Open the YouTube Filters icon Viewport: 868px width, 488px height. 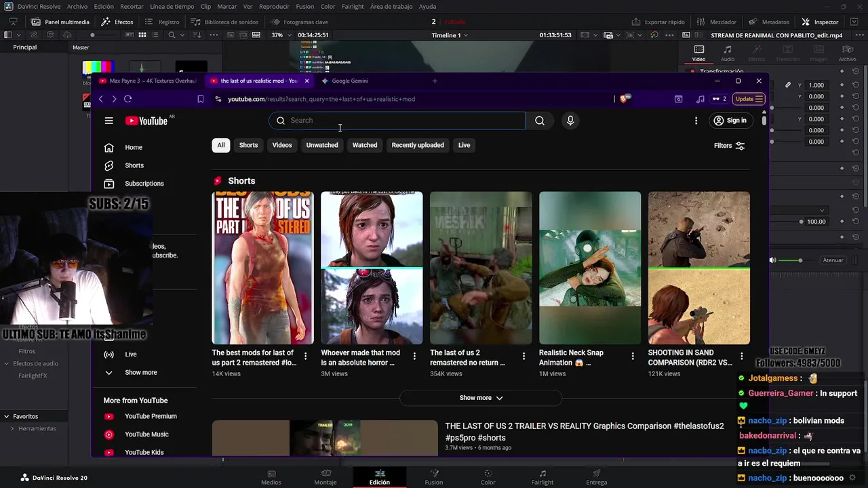(x=740, y=146)
